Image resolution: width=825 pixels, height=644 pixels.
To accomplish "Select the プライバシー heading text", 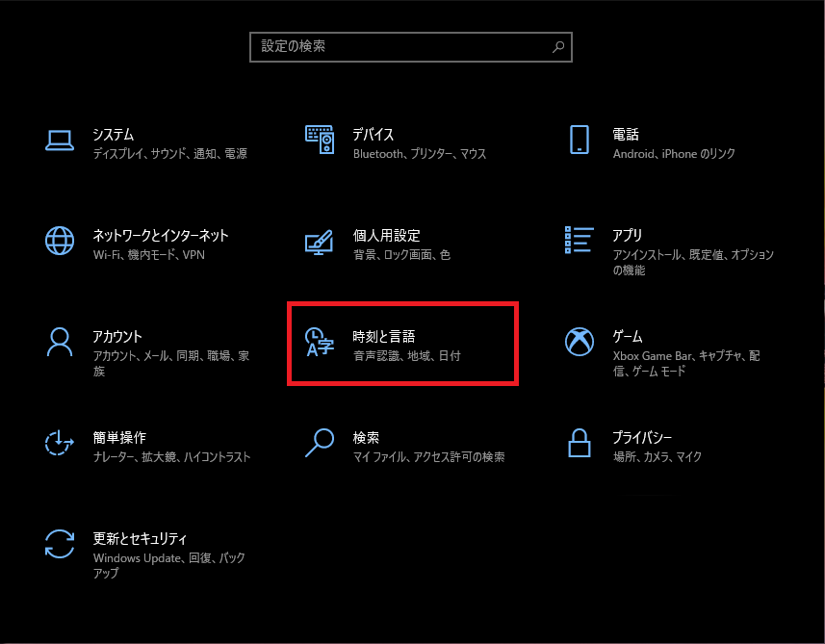I will (x=642, y=437).
